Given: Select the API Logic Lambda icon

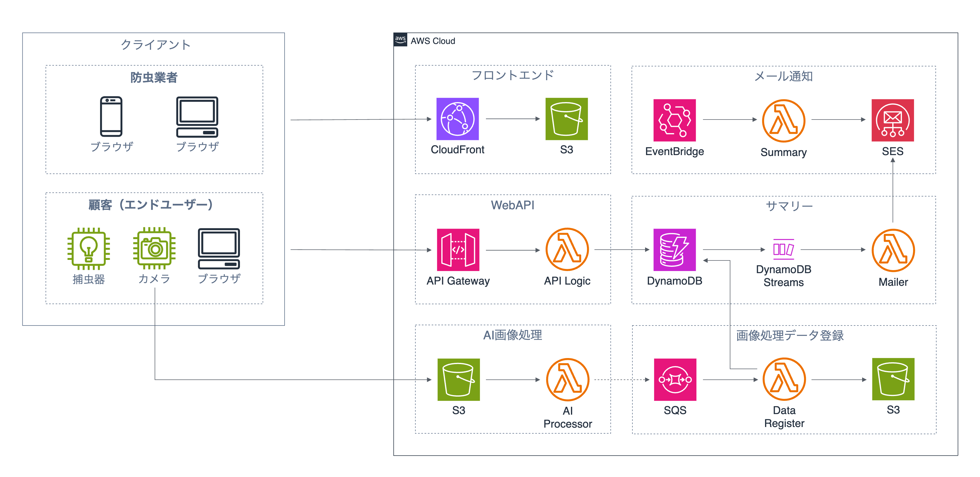Looking at the screenshot, I should point(567,249).
